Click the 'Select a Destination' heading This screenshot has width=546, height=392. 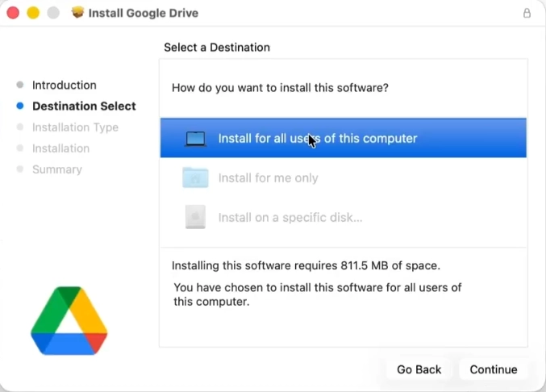click(217, 48)
